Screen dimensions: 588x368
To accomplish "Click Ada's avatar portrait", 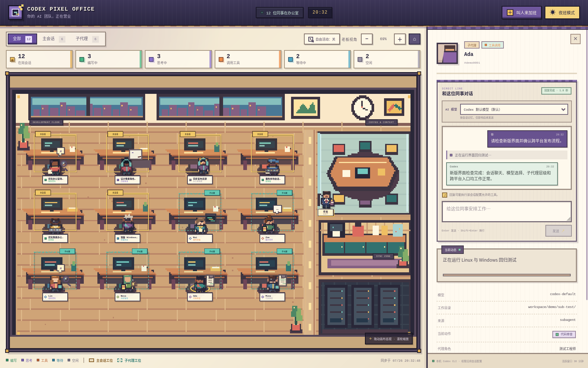I will (x=447, y=53).
